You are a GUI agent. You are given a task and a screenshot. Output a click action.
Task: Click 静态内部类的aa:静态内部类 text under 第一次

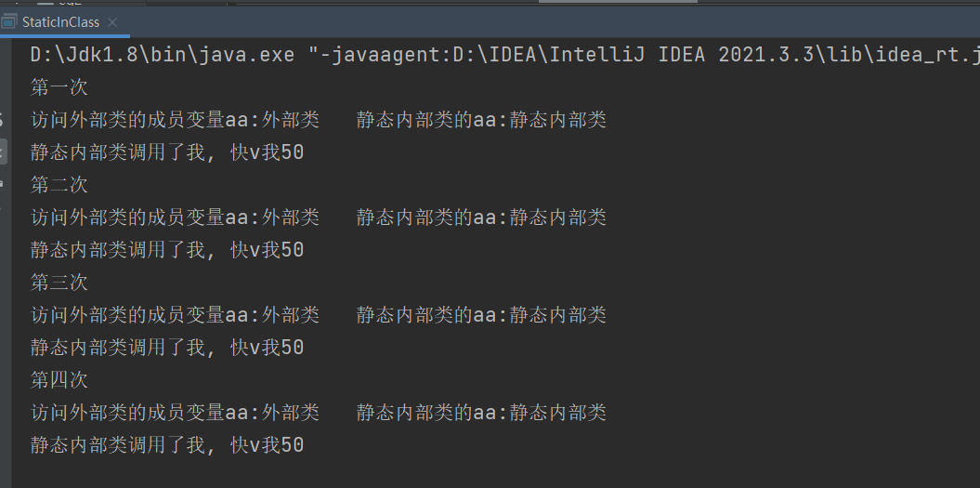click(481, 120)
